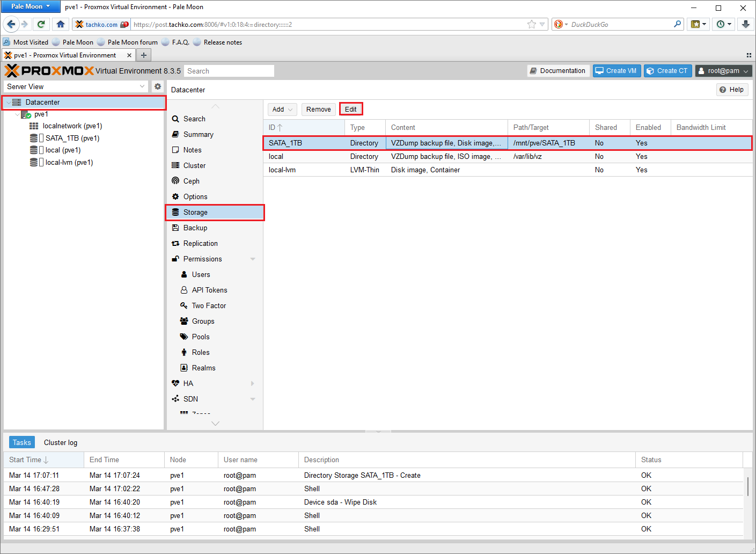The height and width of the screenshot is (554, 756).
Task: Select local-lvm (pve1) storage in tree
Action: coord(69,162)
